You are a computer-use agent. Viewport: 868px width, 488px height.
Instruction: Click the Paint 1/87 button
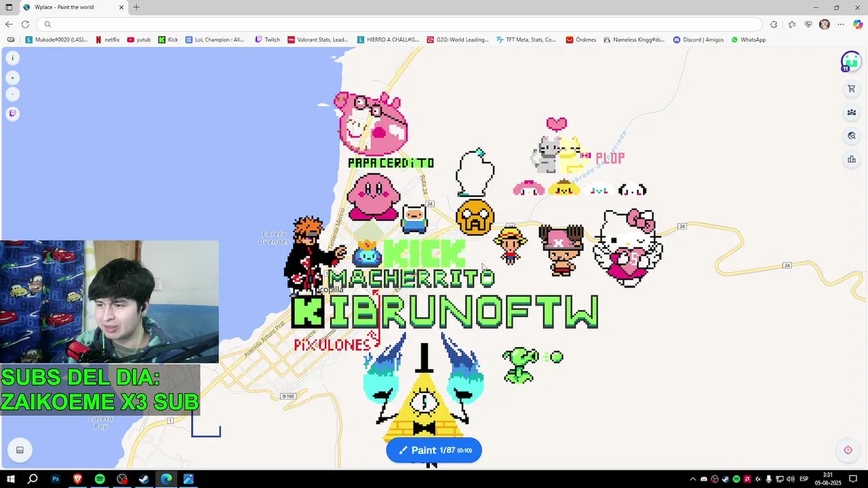pyautogui.click(x=434, y=450)
